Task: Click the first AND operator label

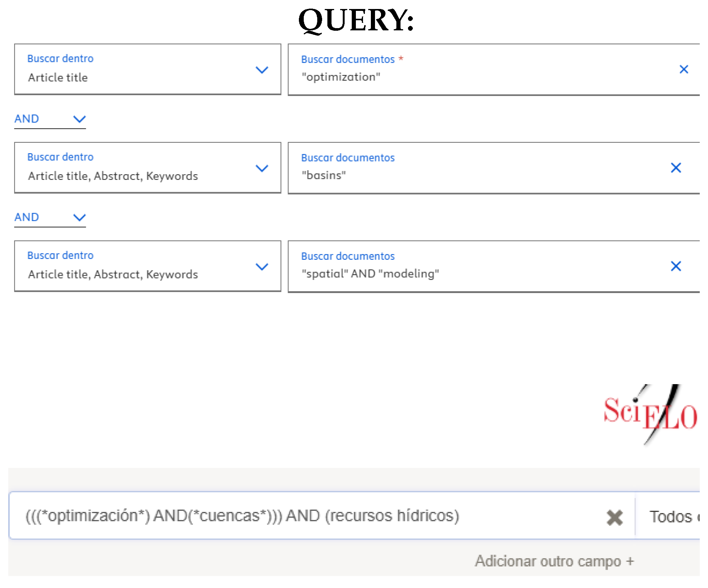Action: (26, 119)
